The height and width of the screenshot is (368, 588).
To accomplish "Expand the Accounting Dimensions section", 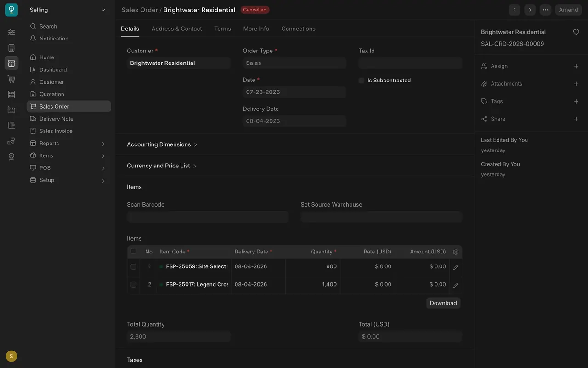I will click(x=162, y=144).
